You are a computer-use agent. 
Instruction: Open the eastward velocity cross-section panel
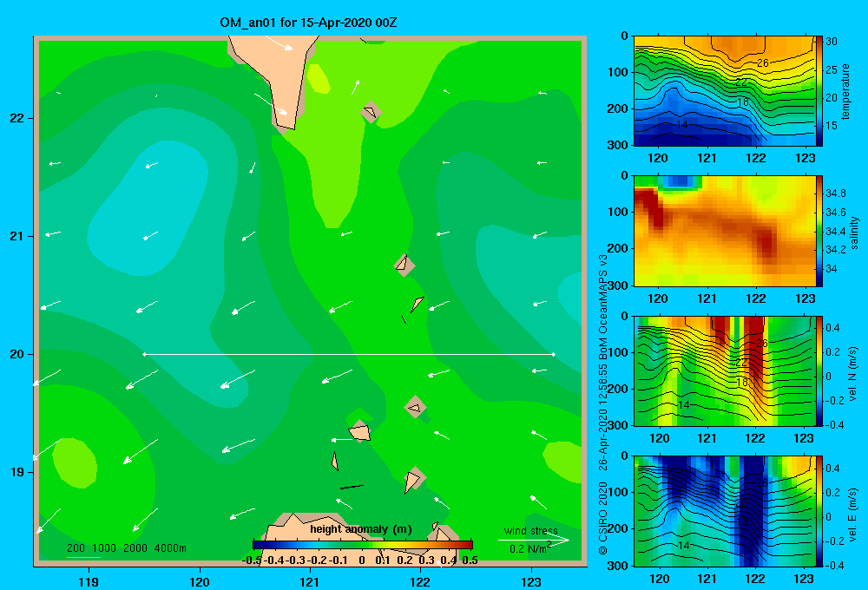(724, 511)
